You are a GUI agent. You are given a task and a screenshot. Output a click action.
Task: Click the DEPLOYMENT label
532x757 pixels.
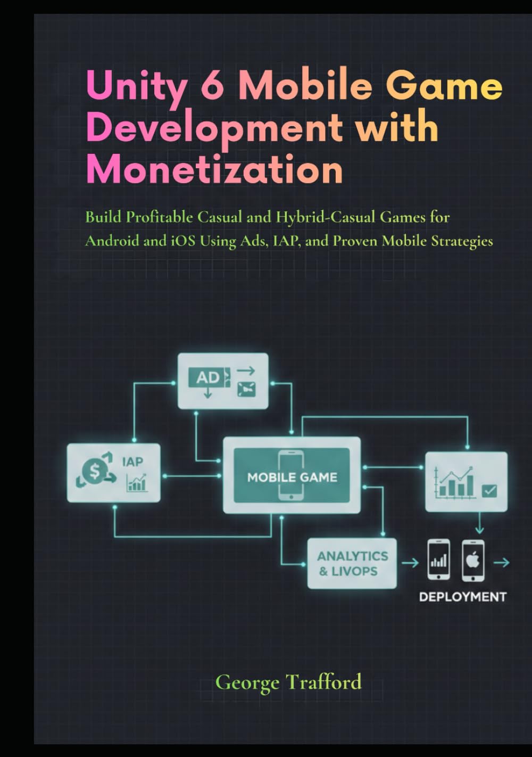click(463, 597)
